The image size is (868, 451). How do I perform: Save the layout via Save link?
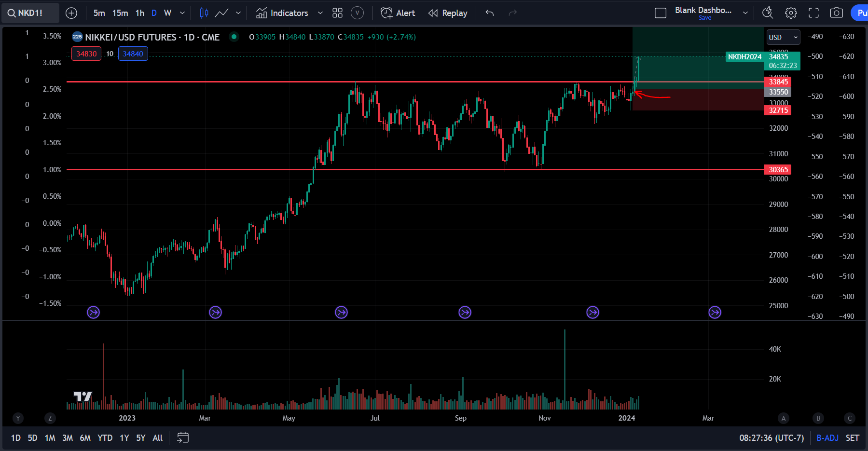point(705,18)
